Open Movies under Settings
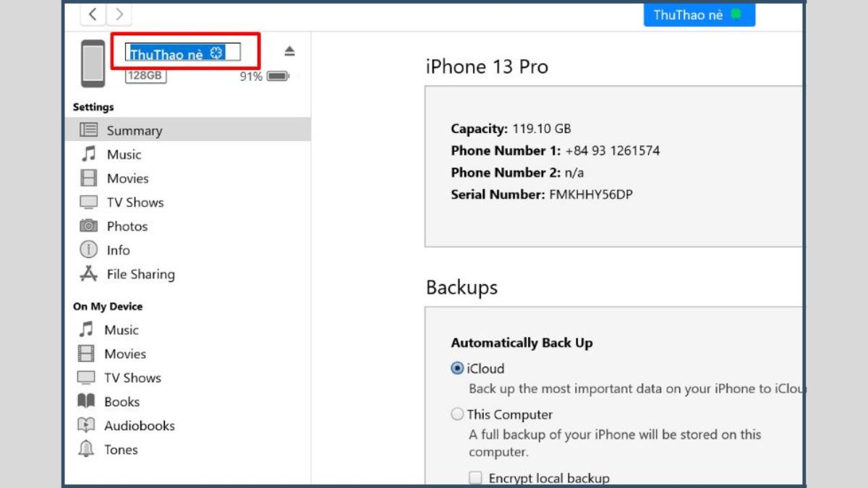The image size is (868, 488). point(127,178)
